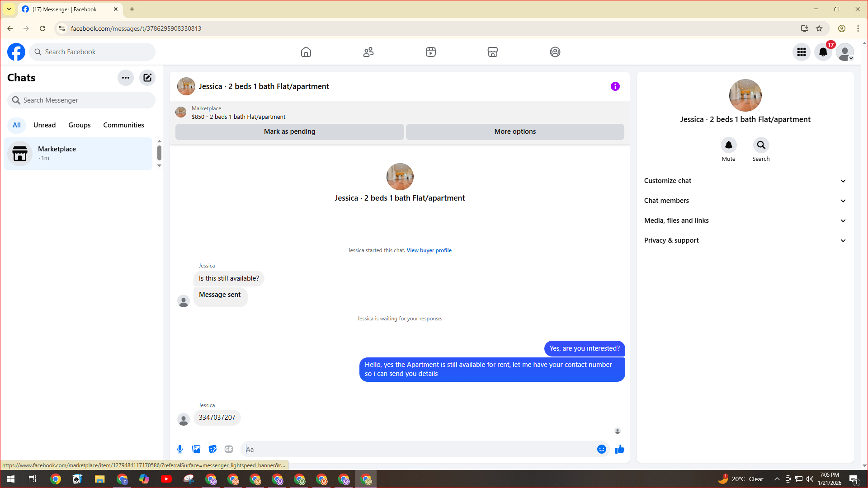Toggle the conversation information panel

click(615, 86)
